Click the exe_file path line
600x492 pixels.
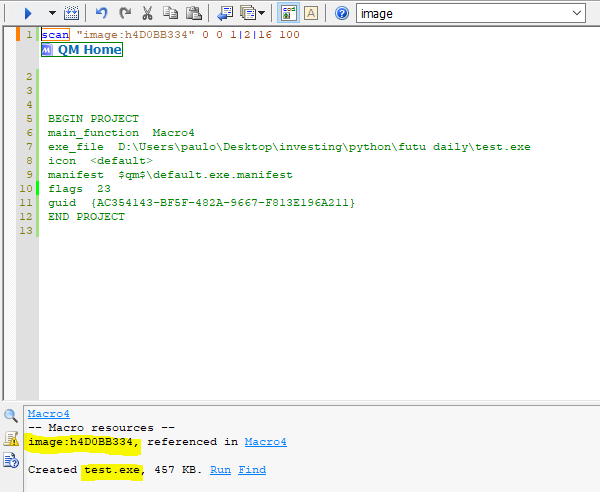289,147
